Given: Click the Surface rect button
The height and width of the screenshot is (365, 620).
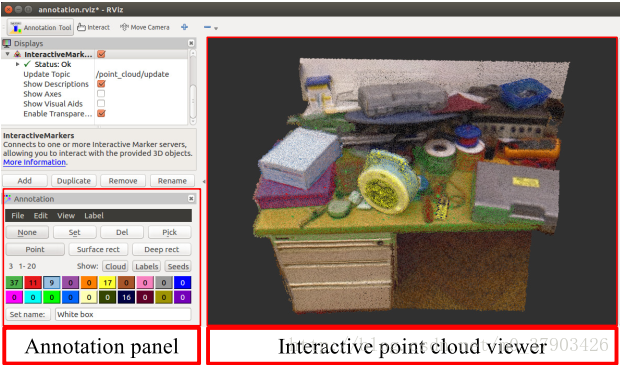Looking at the screenshot, I should [98, 250].
